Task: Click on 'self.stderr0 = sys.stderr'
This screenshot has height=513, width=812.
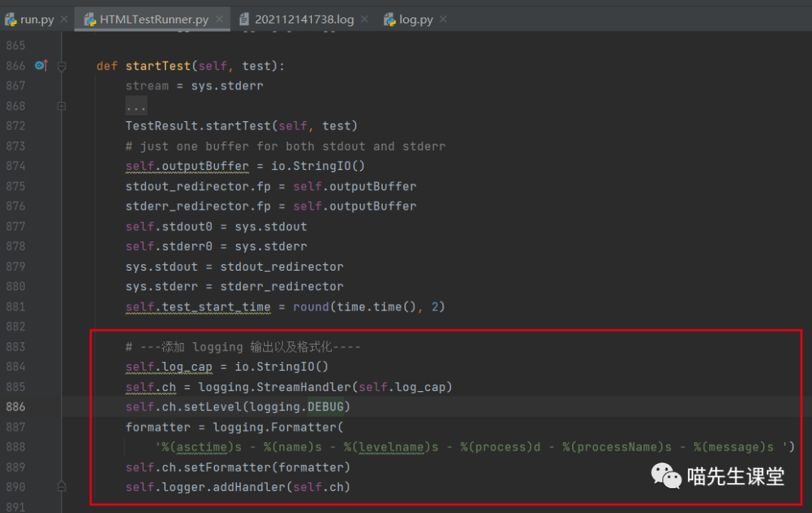Action: click(216, 247)
